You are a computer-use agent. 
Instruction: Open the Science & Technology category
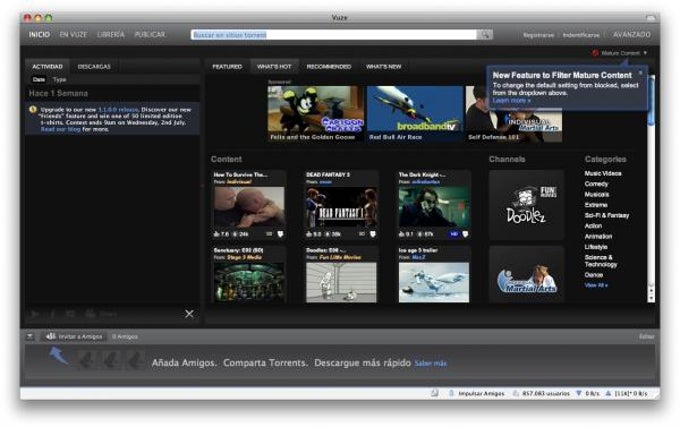pyautogui.click(x=601, y=261)
